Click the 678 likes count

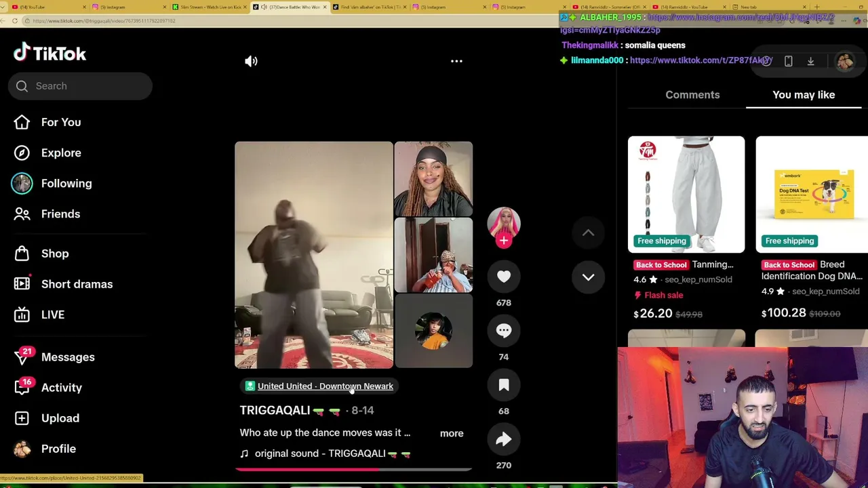pyautogui.click(x=503, y=303)
